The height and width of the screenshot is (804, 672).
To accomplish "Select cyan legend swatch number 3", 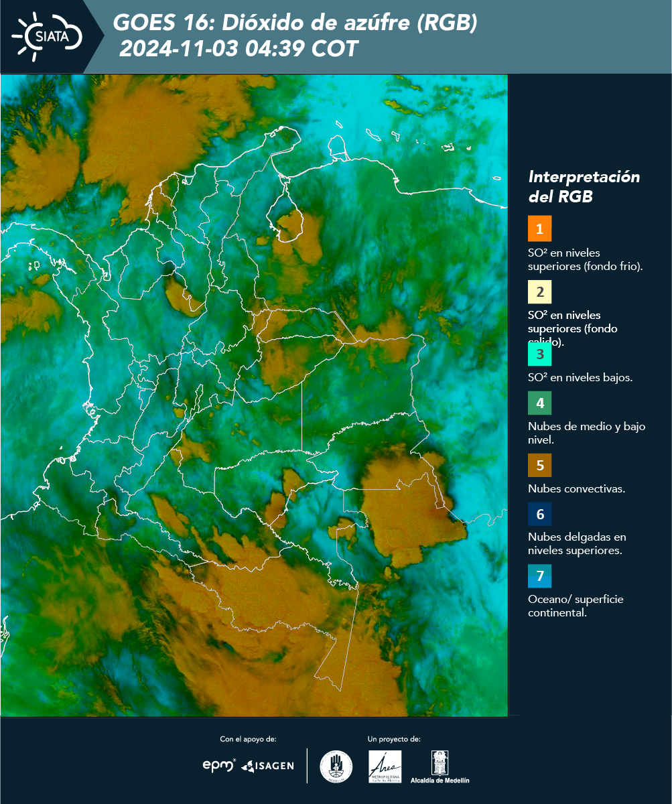I will [x=539, y=353].
